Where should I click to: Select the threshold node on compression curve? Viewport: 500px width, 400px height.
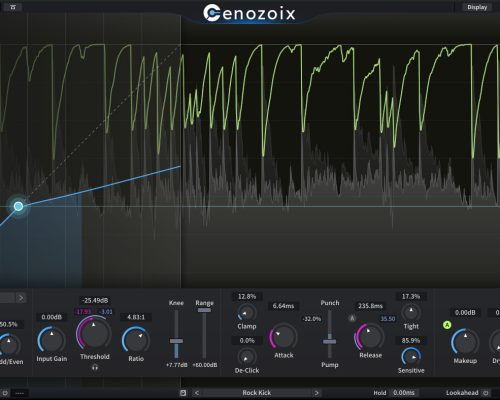[x=18, y=206]
